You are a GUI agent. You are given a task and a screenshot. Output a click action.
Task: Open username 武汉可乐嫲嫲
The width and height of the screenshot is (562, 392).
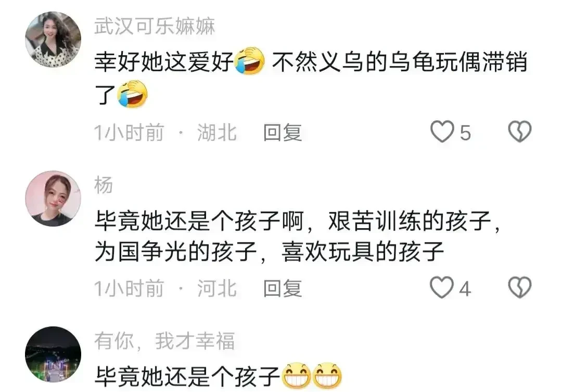pos(155,26)
